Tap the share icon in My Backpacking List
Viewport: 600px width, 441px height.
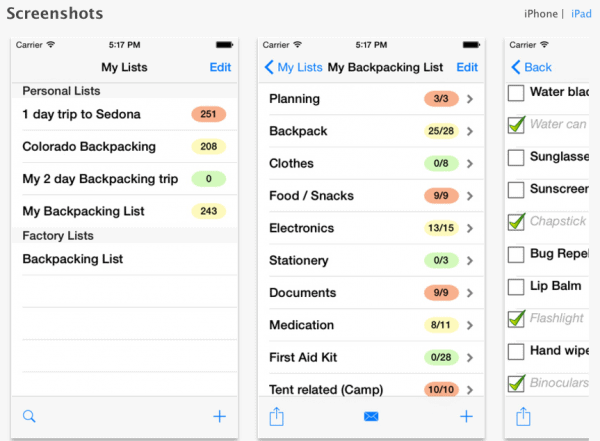[277, 416]
